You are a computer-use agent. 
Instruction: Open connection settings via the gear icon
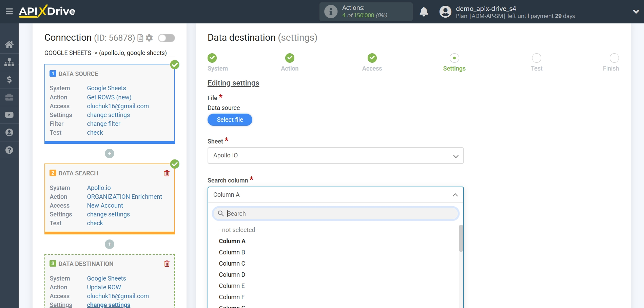point(149,38)
